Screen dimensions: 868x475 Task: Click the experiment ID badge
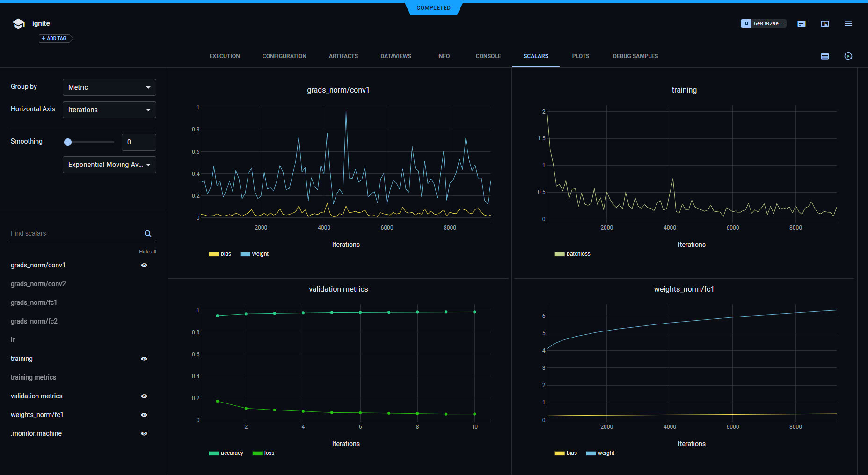pos(763,23)
